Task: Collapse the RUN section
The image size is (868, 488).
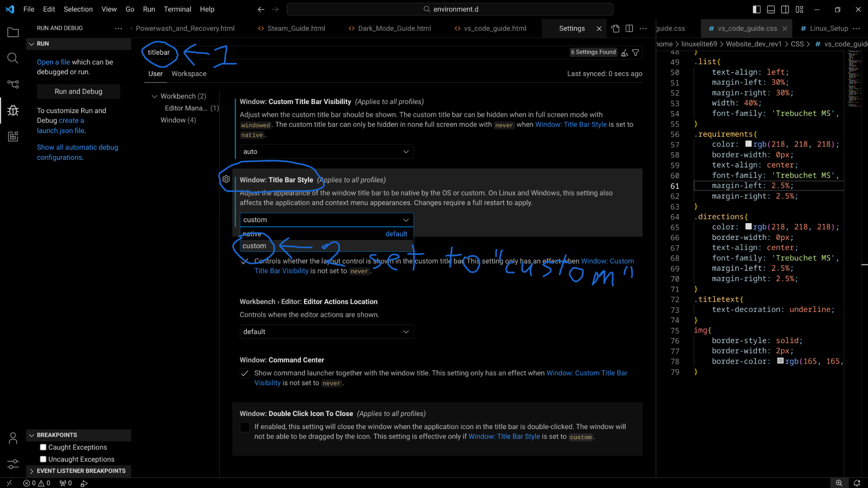Action: tap(79, 44)
